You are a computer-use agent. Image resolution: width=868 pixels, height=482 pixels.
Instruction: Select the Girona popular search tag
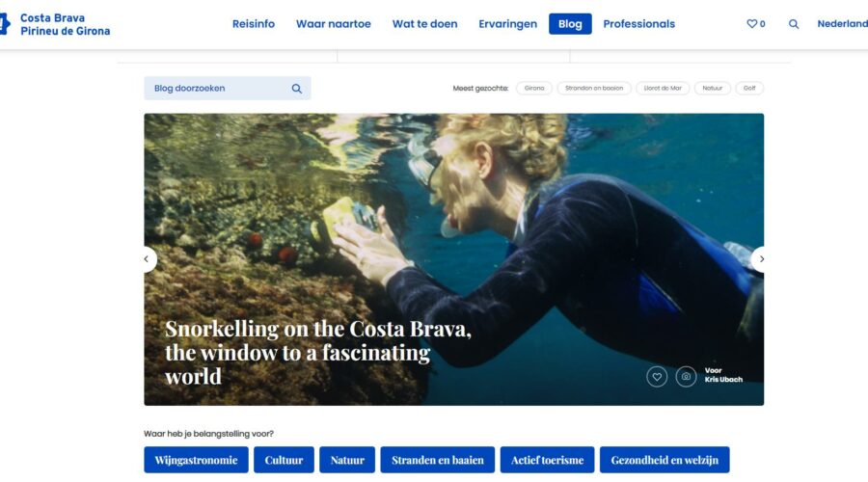[534, 88]
